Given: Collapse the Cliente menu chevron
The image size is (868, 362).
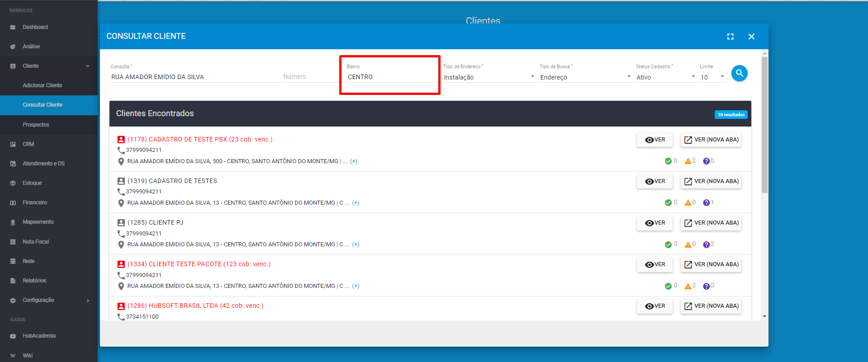Looking at the screenshot, I should (88, 66).
